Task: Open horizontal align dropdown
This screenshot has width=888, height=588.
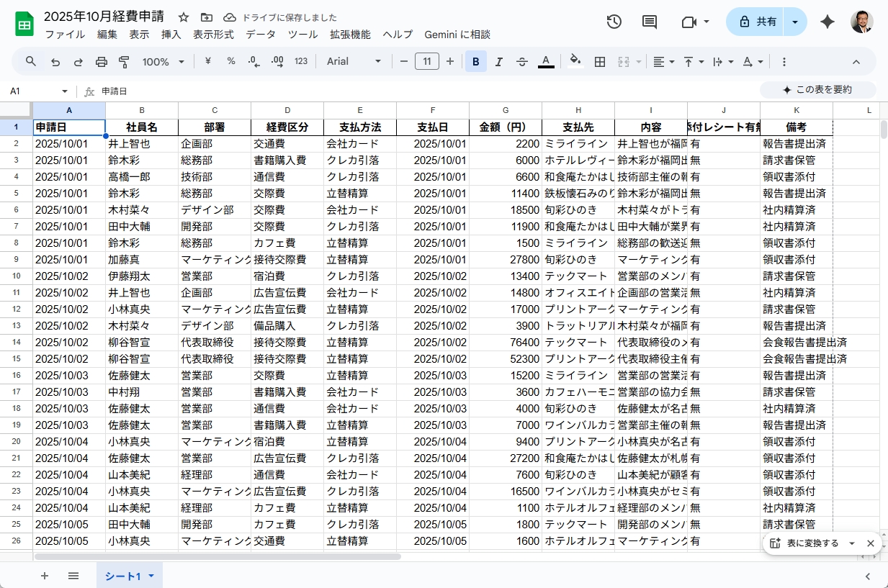Action: point(663,62)
